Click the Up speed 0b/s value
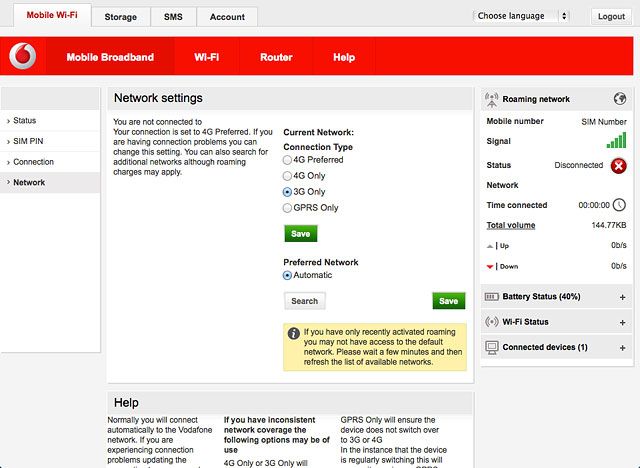 click(x=618, y=245)
